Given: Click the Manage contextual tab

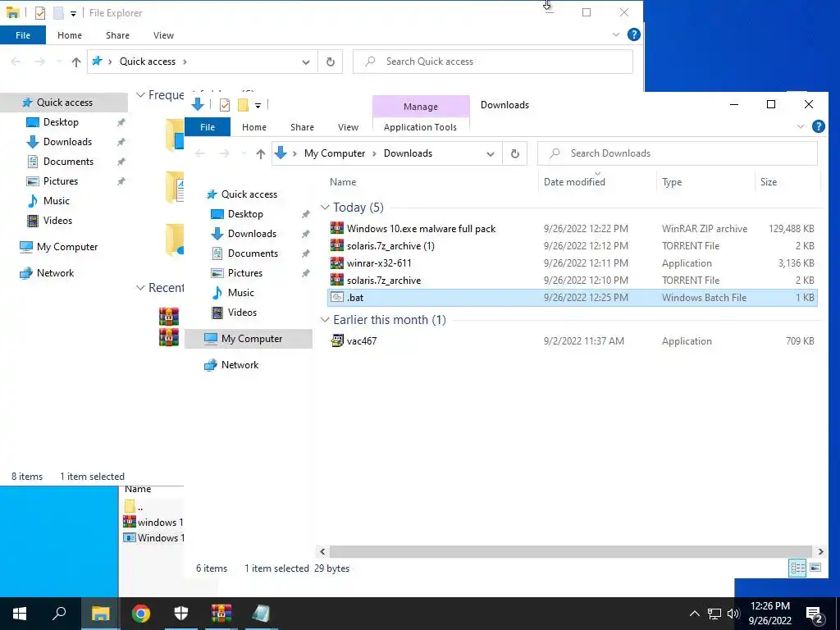Looking at the screenshot, I should [x=421, y=107].
